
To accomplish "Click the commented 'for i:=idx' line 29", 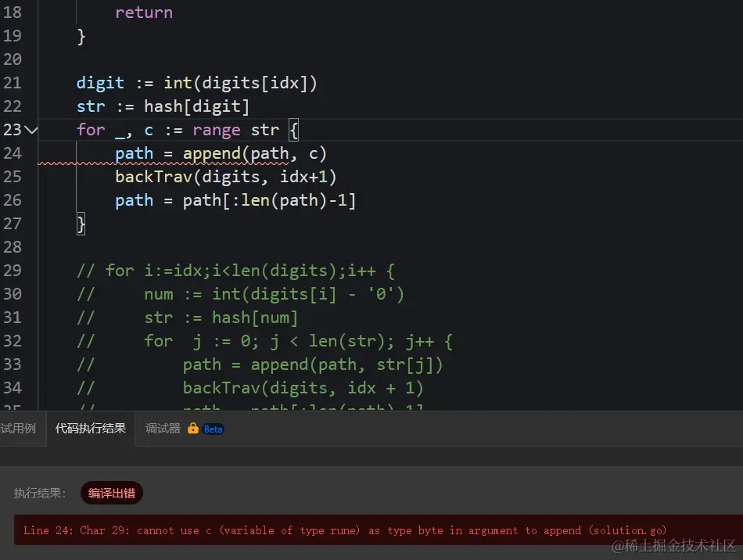I will 235,271.
